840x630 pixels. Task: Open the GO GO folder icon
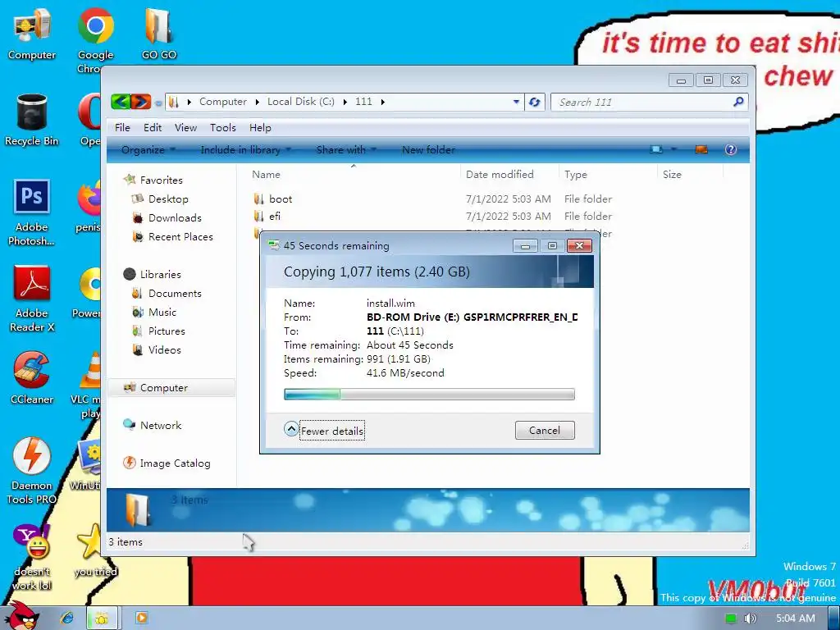159,33
